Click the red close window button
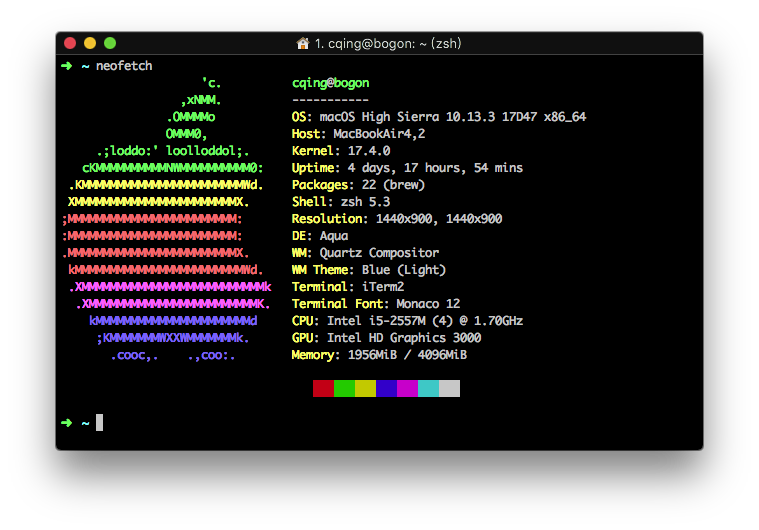The image size is (759, 530). coord(70,43)
